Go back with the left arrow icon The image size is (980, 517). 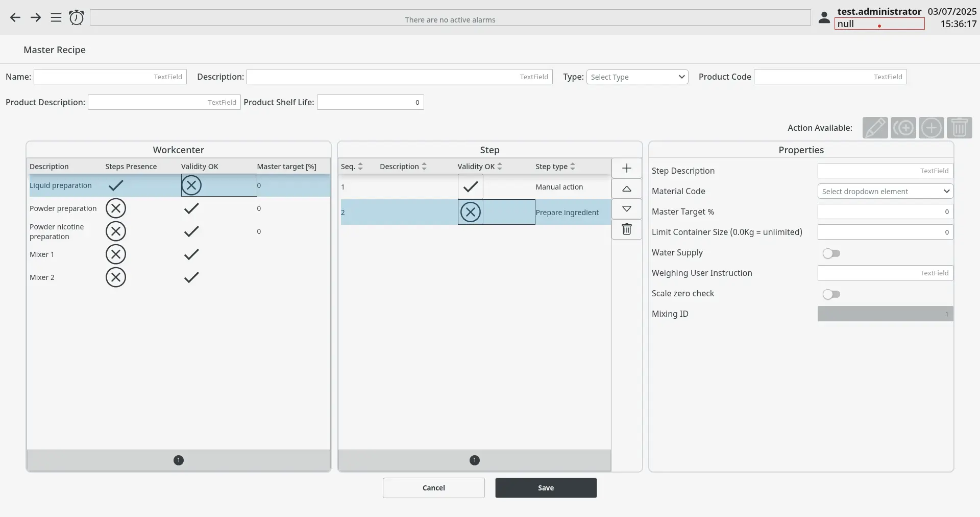[x=15, y=18]
